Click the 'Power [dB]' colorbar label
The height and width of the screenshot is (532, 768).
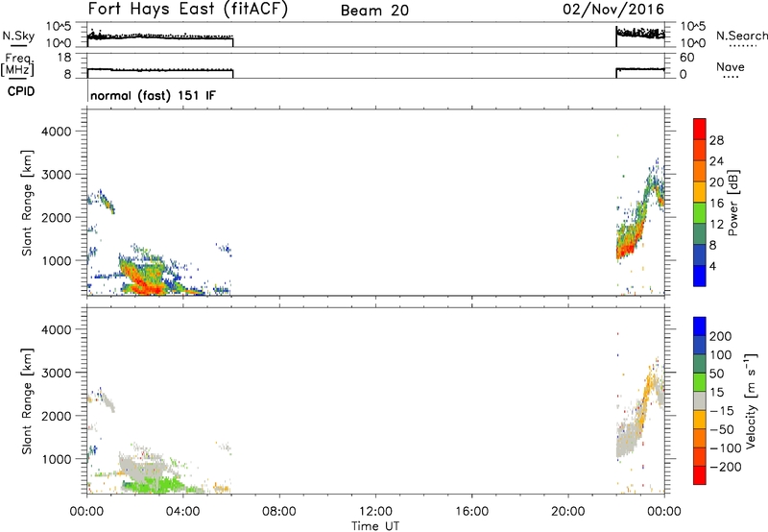coord(732,203)
